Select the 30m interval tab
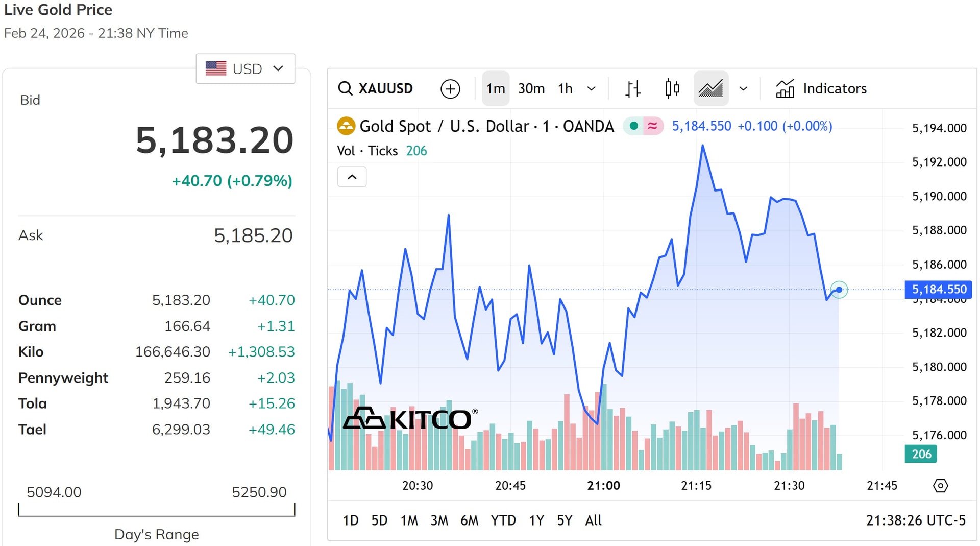980x546 pixels. (531, 88)
